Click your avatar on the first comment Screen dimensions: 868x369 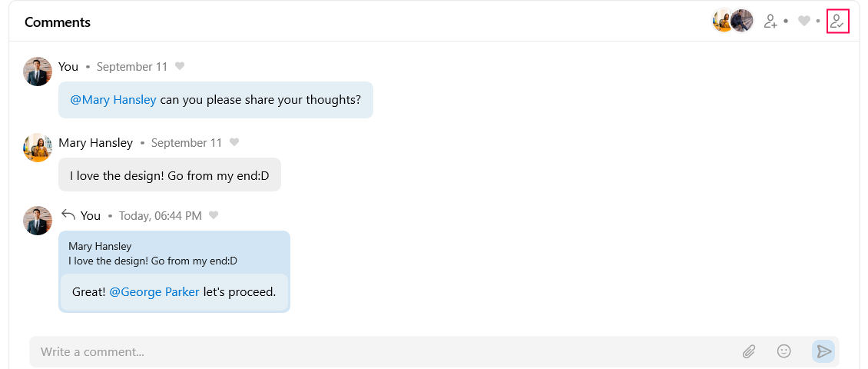[x=38, y=71]
